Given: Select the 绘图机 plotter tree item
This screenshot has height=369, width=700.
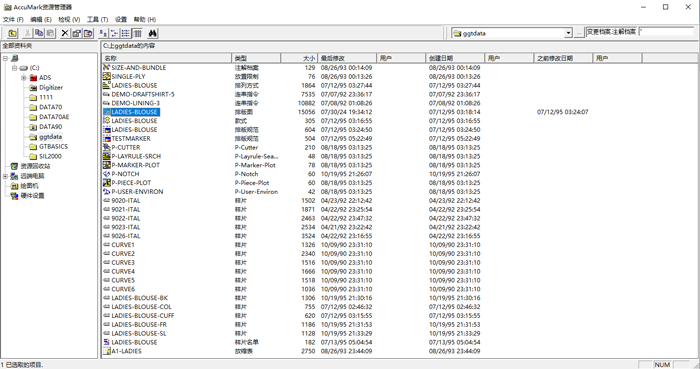Looking at the screenshot, I should point(29,186).
